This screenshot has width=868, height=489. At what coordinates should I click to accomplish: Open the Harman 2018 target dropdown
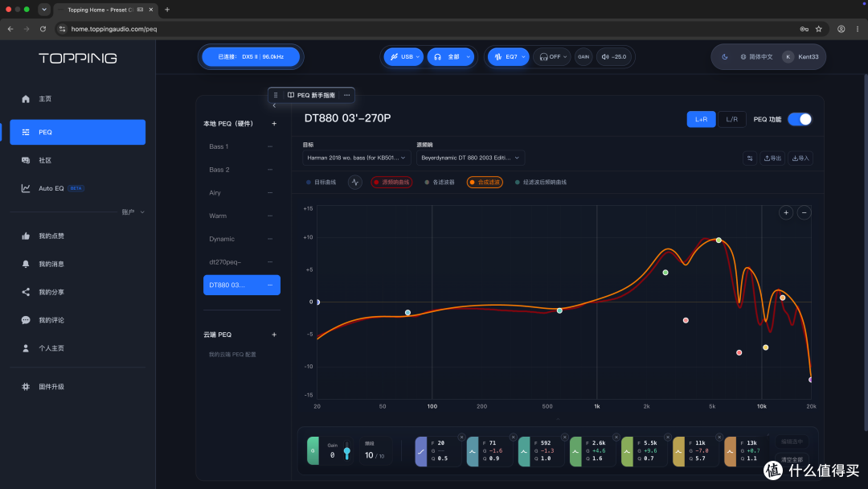click(x=357, y=158)
